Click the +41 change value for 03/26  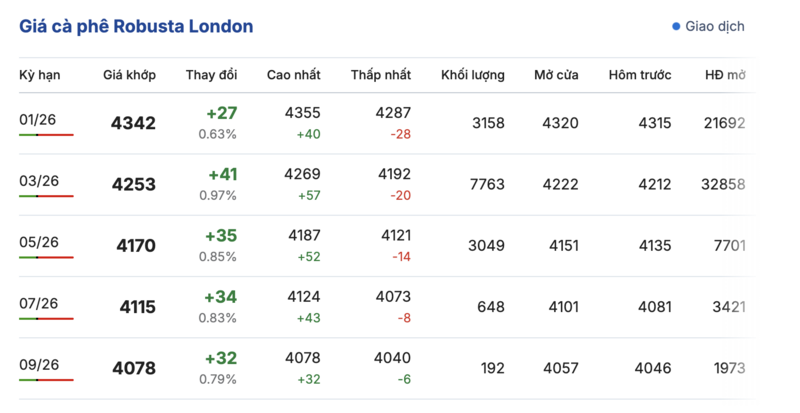(222, 174)
